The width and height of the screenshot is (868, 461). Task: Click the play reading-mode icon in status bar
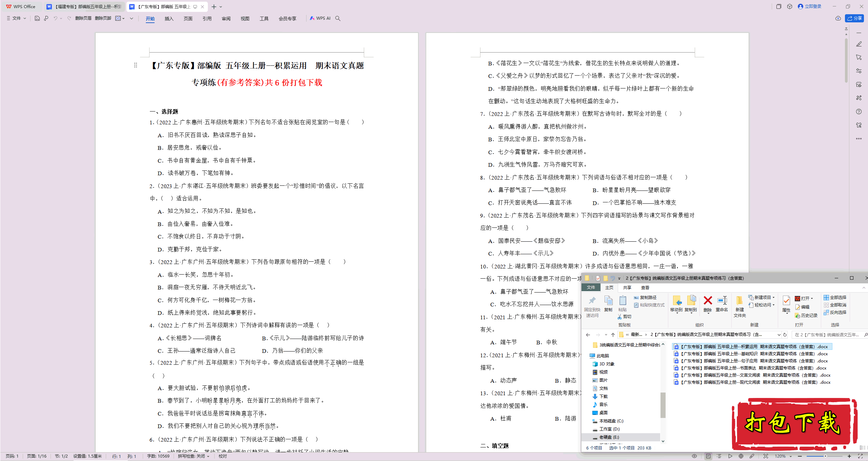point(730,456)
